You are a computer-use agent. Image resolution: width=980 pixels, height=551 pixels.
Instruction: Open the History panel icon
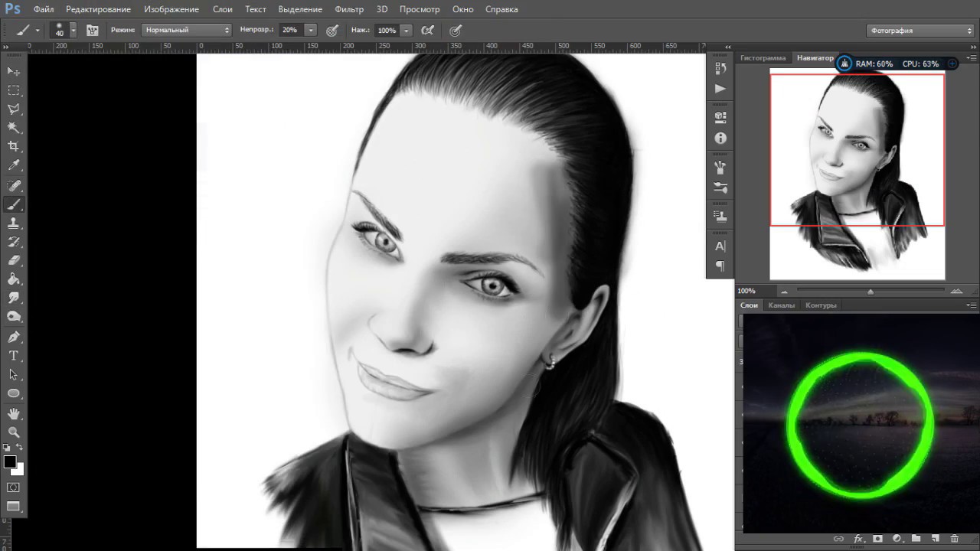pyautogui.click(x=720, y=69)
